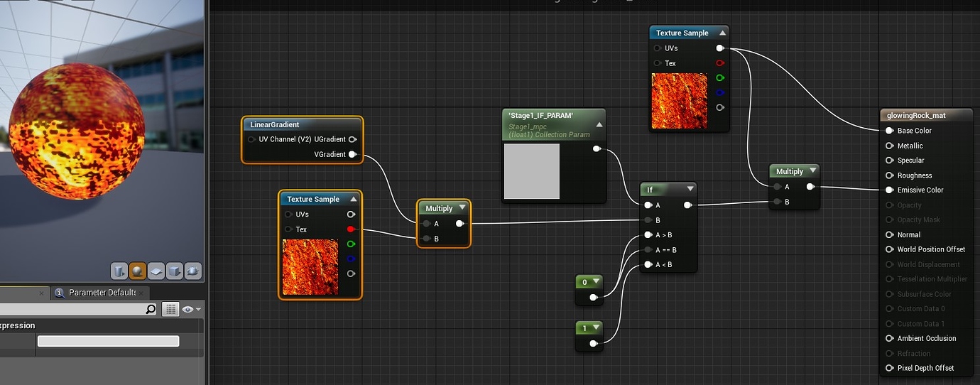Collapse the upper Texture Sample node arrow
This screenshot has width=980, height=385.
pos(722,33)
